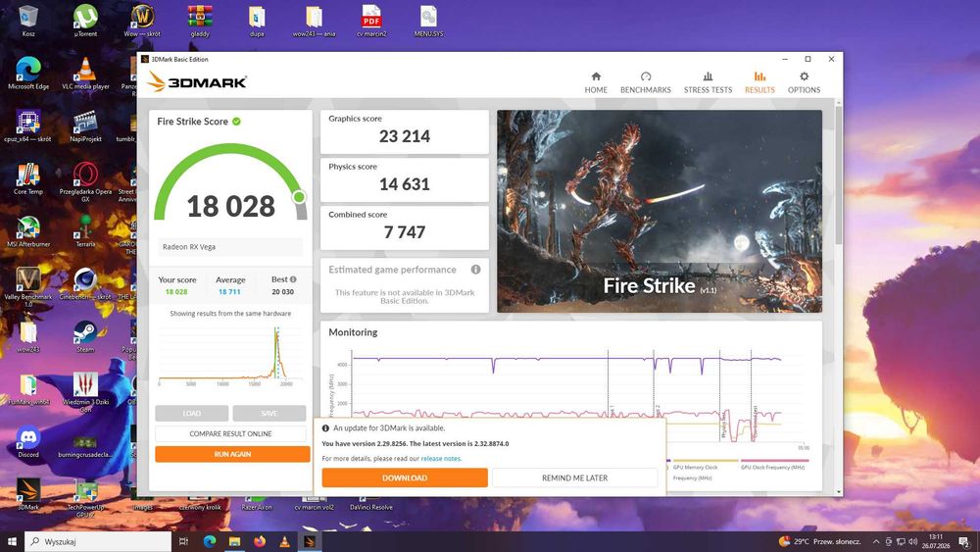The image size is (980, 552).
Task: Click the SAVE button
Action: tap(269, 413)
